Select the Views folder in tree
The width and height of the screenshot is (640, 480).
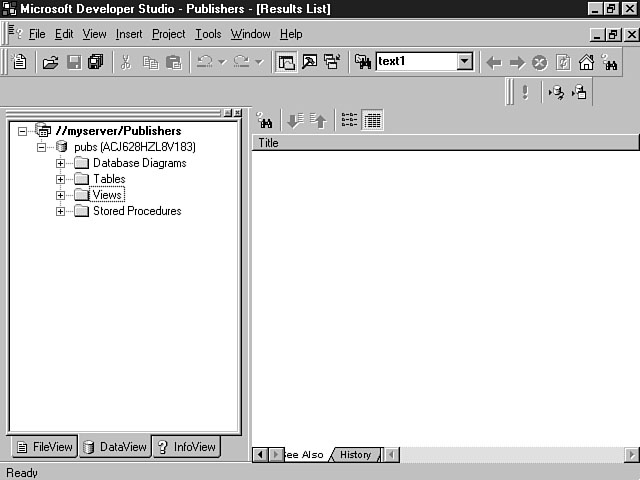(x=108, y=195)
